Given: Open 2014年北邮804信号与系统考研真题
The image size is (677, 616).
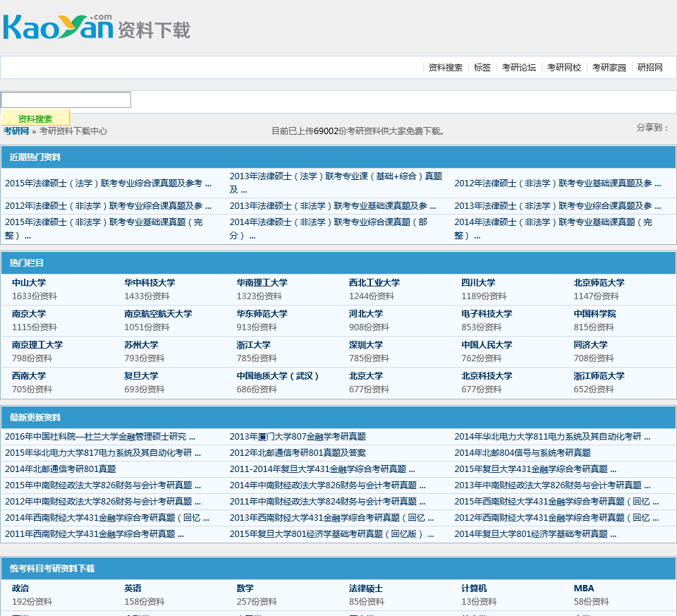Looking at the screenshot, I should tap(523, 453).
